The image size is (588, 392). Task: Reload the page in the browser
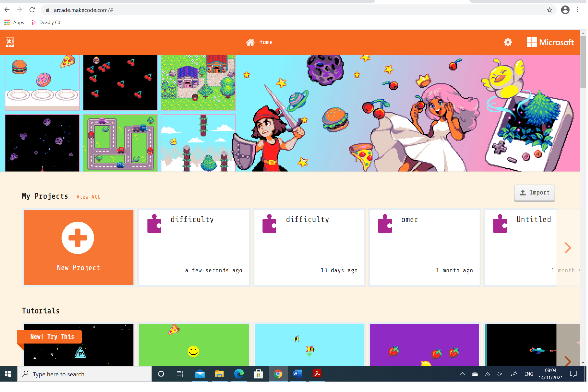point(32,10)
